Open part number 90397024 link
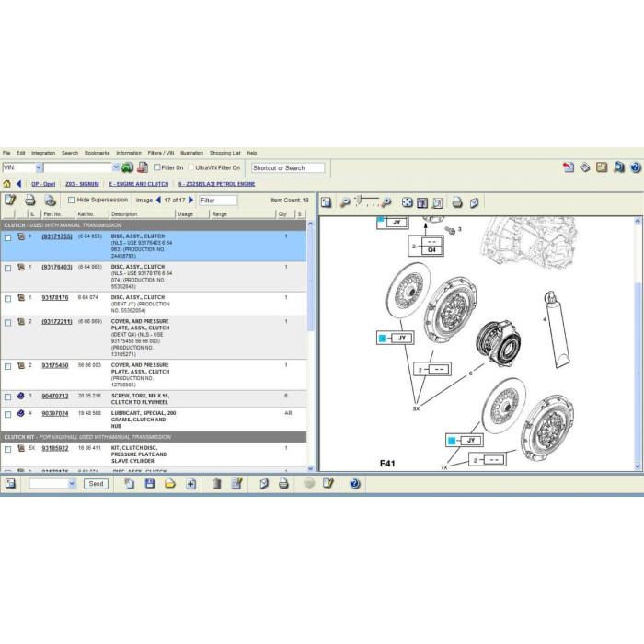Screen dimensions: 644x644 [55, 414]
